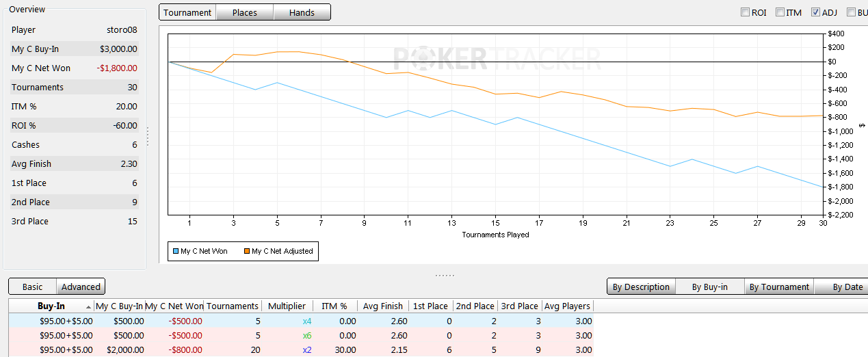Select the Advanced report view
The image size is (868, 357).
click(81, 287)
